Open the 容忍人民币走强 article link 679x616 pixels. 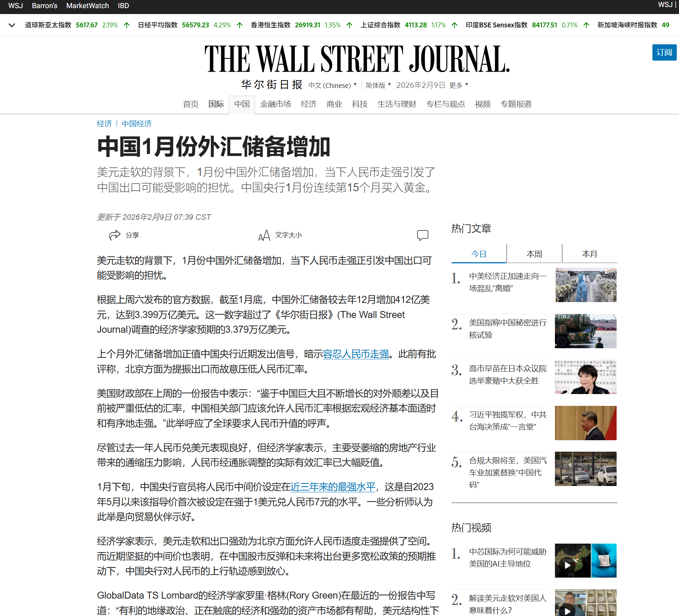coord(356,354)
